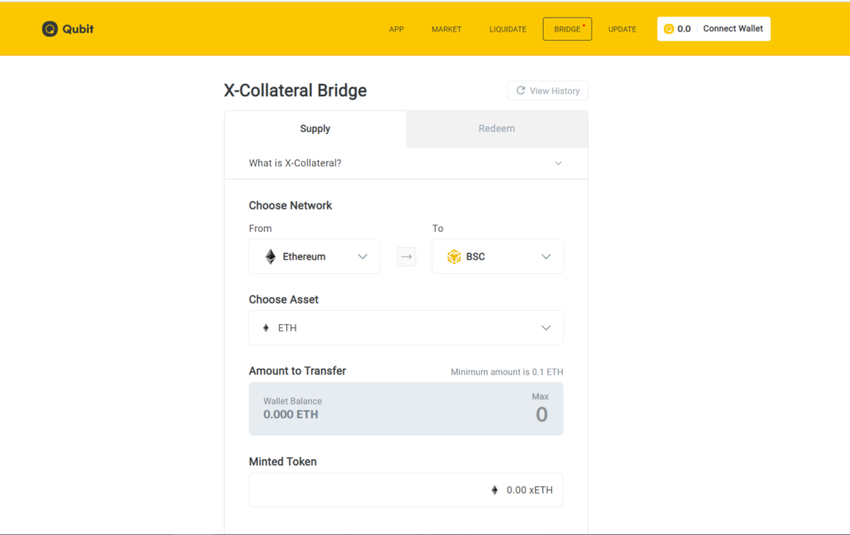The image size is (850, 535).
Task: Click the 'Choose Network' label
Action: (x=291, y=205)
